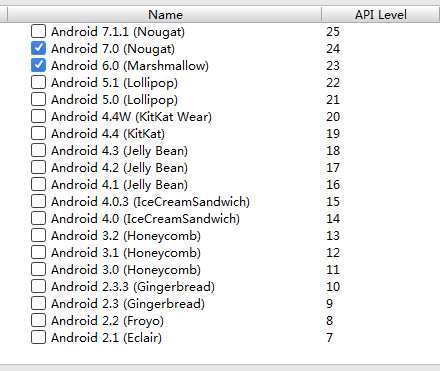Tick the Android 5.0 (Lollipop) checkbox
Viewport: 440px width, 371px height.
coord(38,99)
